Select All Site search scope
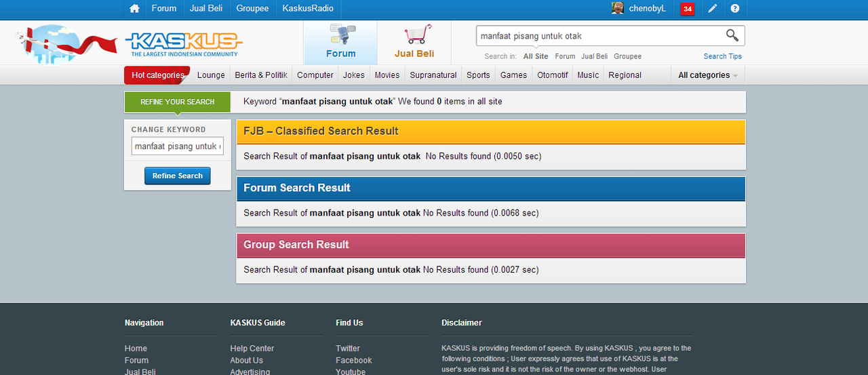The image size is (868, 375). coord(536,56)
